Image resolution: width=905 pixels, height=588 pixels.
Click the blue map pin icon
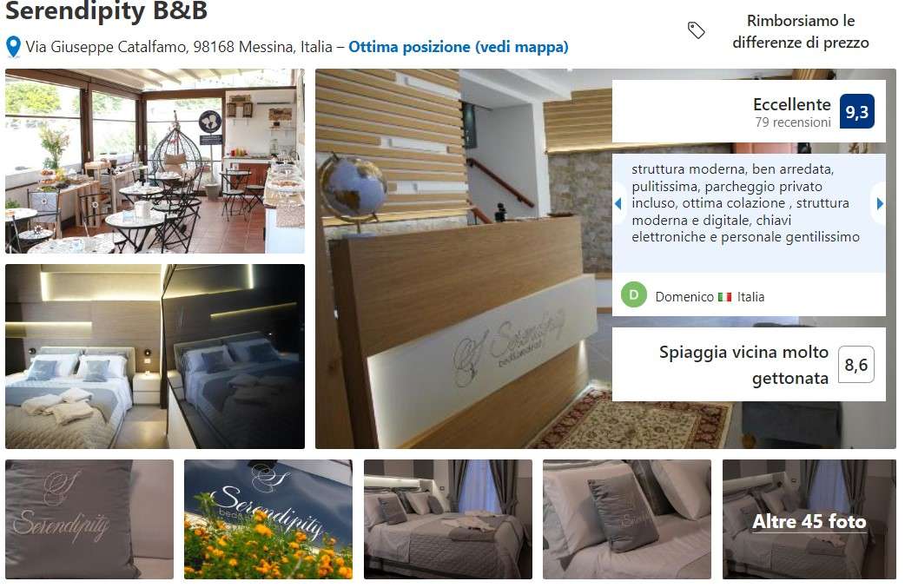click(x=13, y=47)
